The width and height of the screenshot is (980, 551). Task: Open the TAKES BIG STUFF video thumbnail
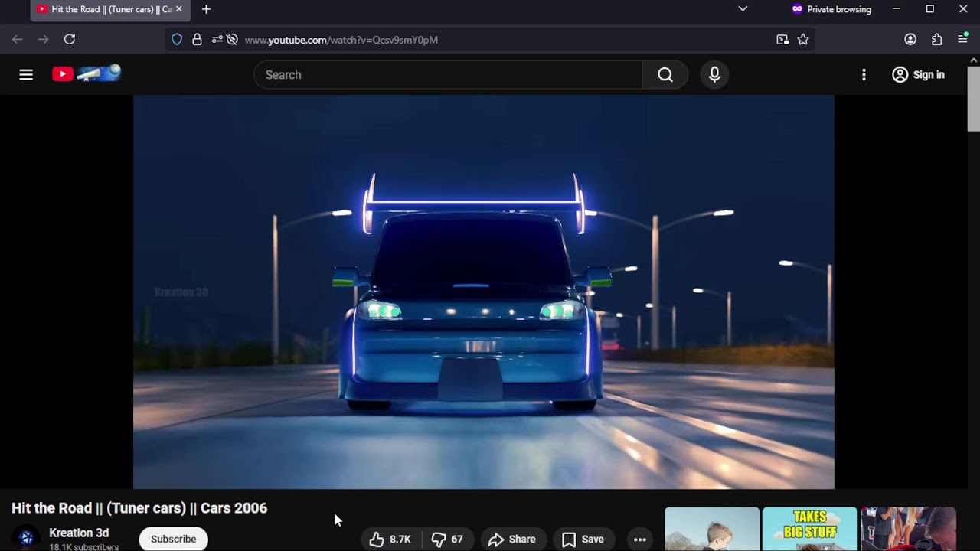pyautogui.click(x=810, y=529)
